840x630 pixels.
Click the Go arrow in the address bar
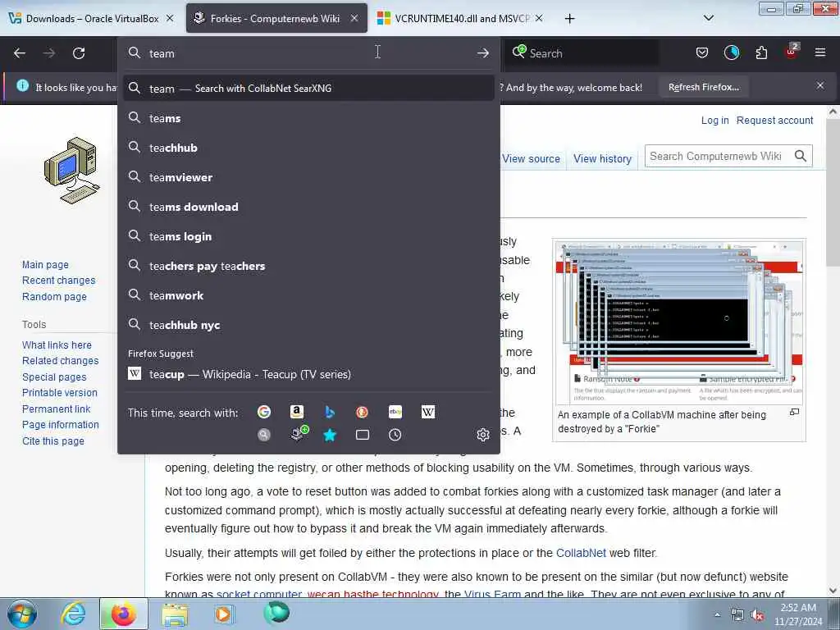(x=482, y=53)
